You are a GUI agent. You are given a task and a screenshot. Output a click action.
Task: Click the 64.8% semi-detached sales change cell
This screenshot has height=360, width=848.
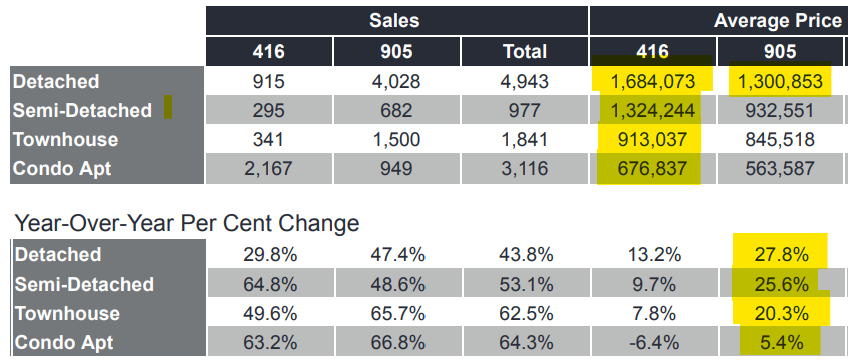pos(269,284)
